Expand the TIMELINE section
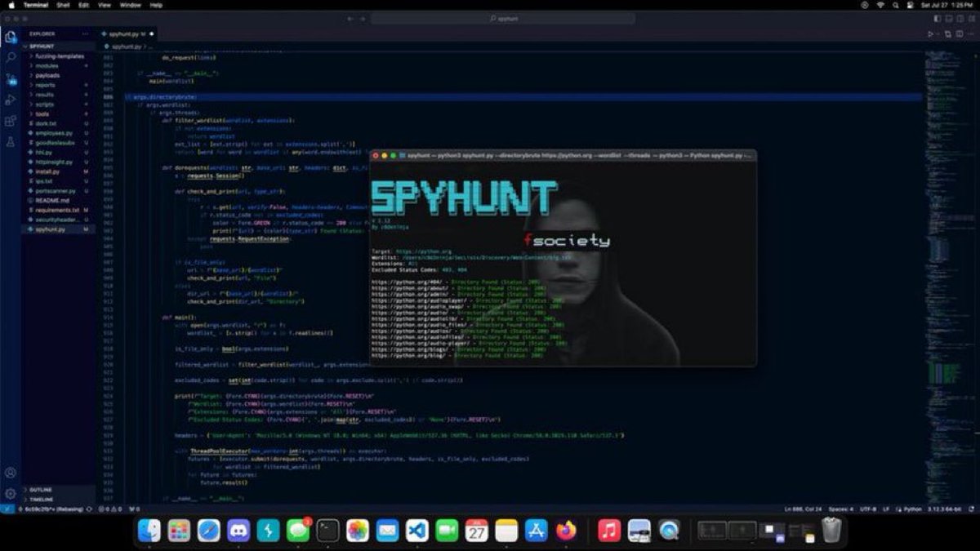This screenshot has width=980, height=551. click(x=57, y=499)
